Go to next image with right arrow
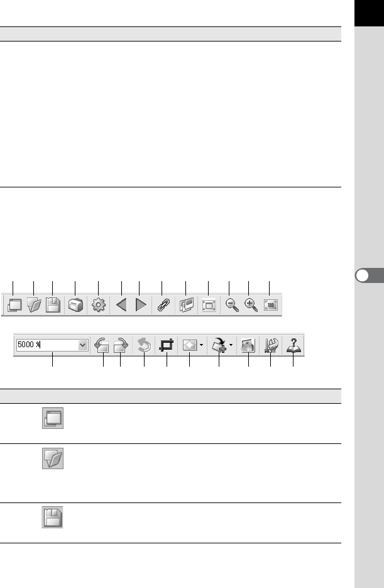Screen dimensions: 384x588 141,305
